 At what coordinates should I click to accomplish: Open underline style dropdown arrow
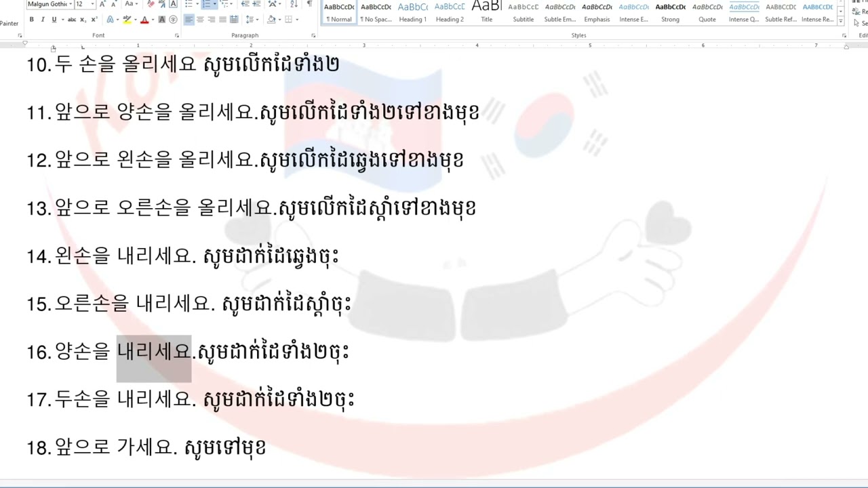pos(62,20)
